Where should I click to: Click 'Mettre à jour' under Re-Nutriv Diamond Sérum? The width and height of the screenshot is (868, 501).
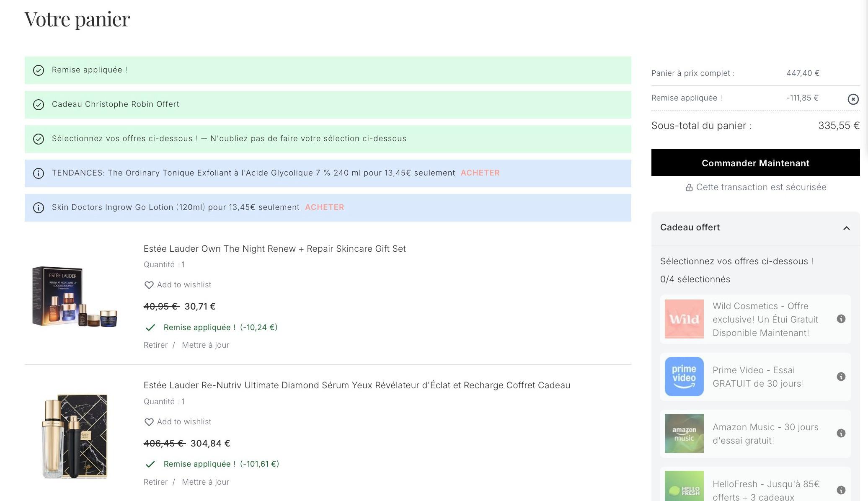(x=205, y=482)
